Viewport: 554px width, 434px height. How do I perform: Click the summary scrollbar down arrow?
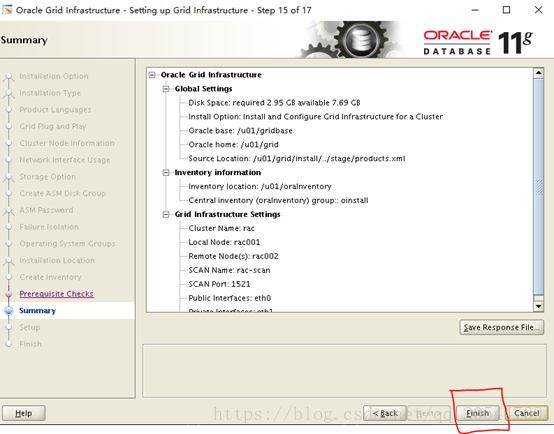(538, 306)
